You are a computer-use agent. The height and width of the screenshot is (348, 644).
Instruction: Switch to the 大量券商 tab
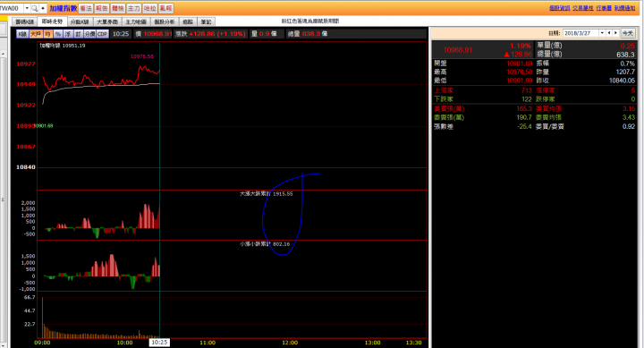[107, 21]
